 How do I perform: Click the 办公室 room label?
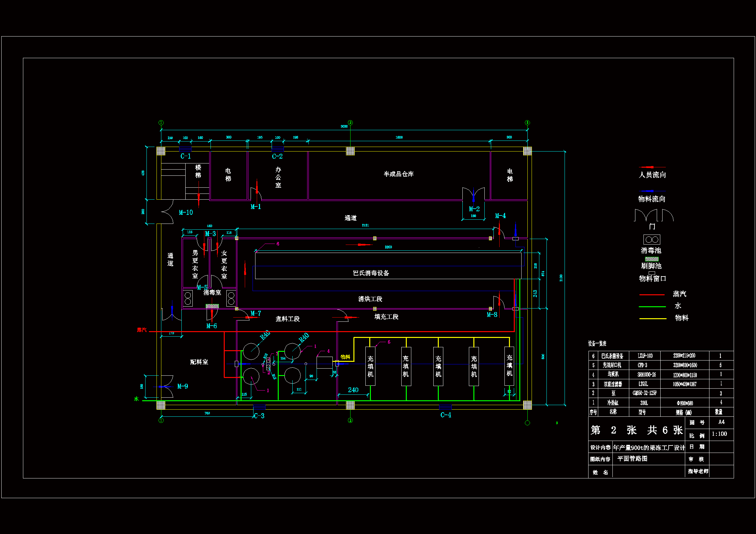click(x=278, y=177)
